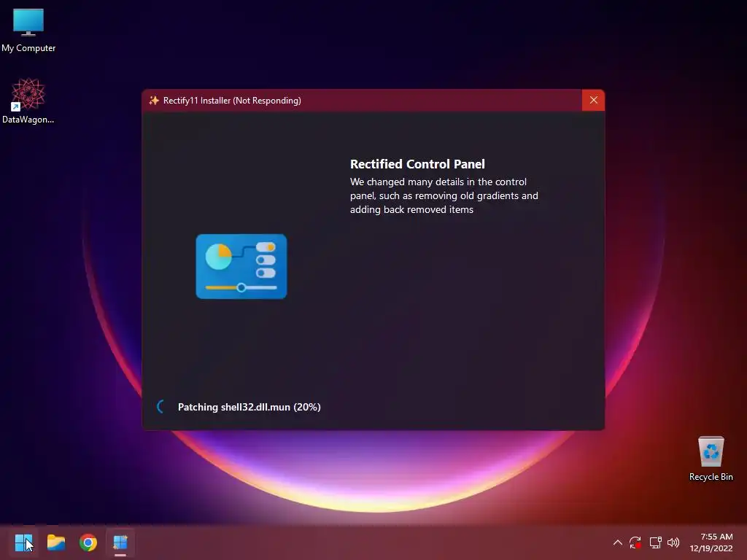Image resolution: width=747 pixels, height=560 pixels.
Task: Open the network tray icon
Action: point(656,542)
